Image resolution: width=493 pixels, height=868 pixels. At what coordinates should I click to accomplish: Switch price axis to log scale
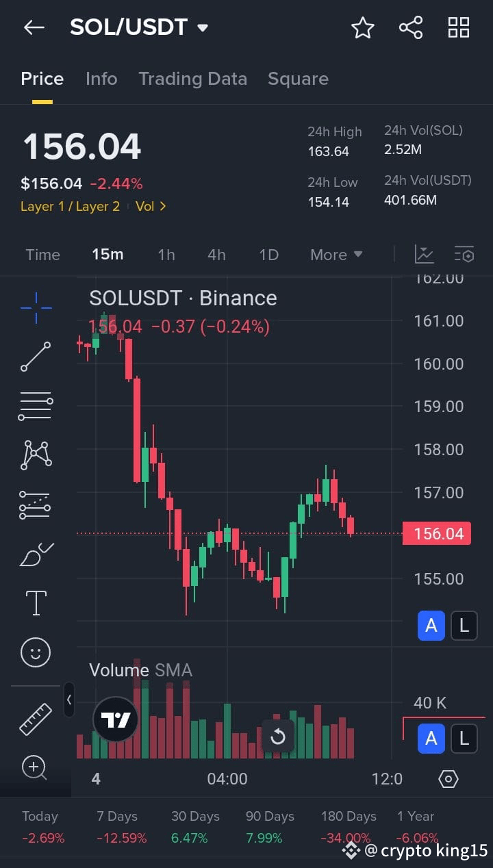464,625
